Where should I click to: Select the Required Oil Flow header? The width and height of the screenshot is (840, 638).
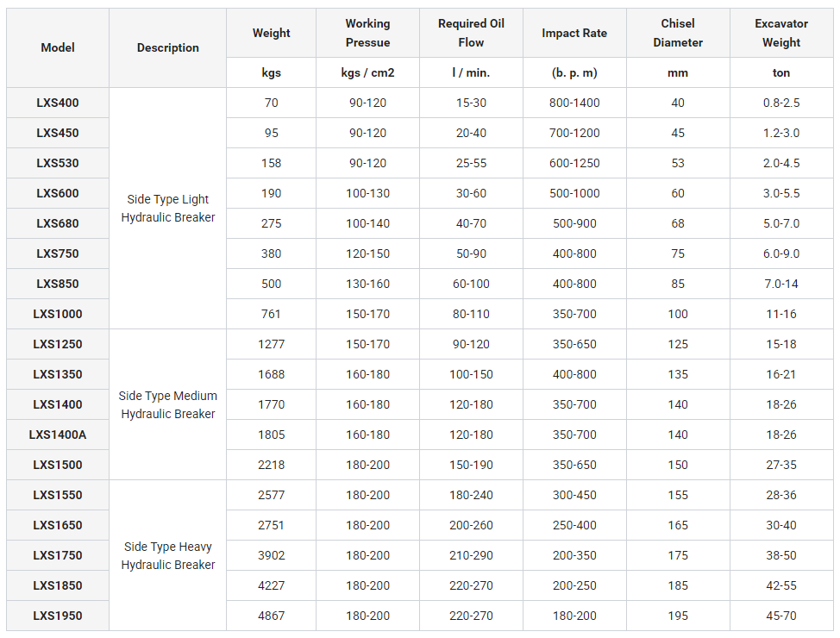click(x=471, y=34)
